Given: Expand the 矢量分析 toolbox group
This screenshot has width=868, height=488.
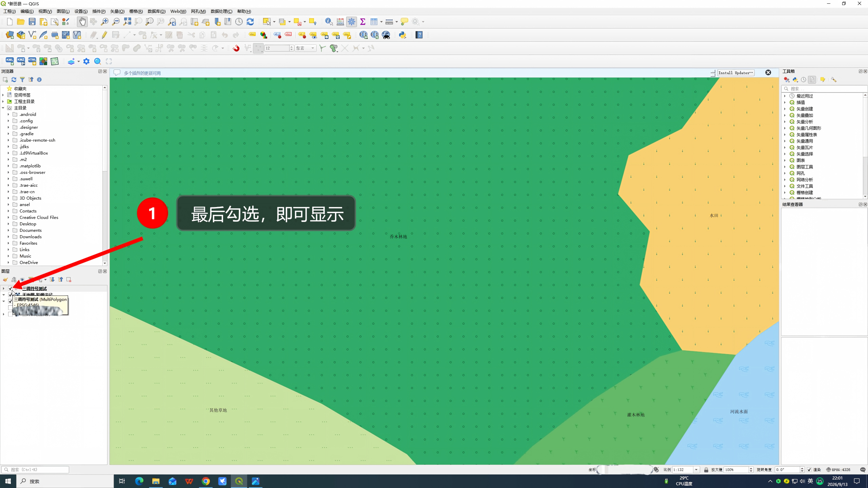Looking at the screenshot, I should pos(785,122).
